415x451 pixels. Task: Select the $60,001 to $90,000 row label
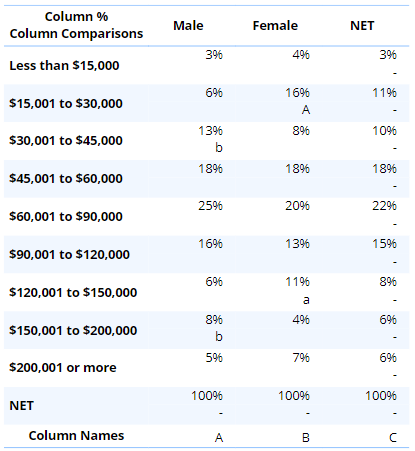(66, 216)
